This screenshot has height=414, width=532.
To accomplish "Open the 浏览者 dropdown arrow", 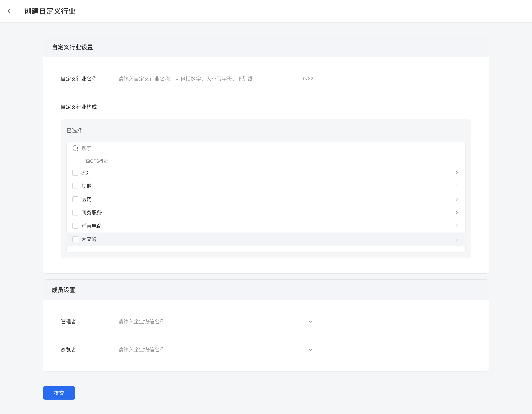I will point(310,349).
